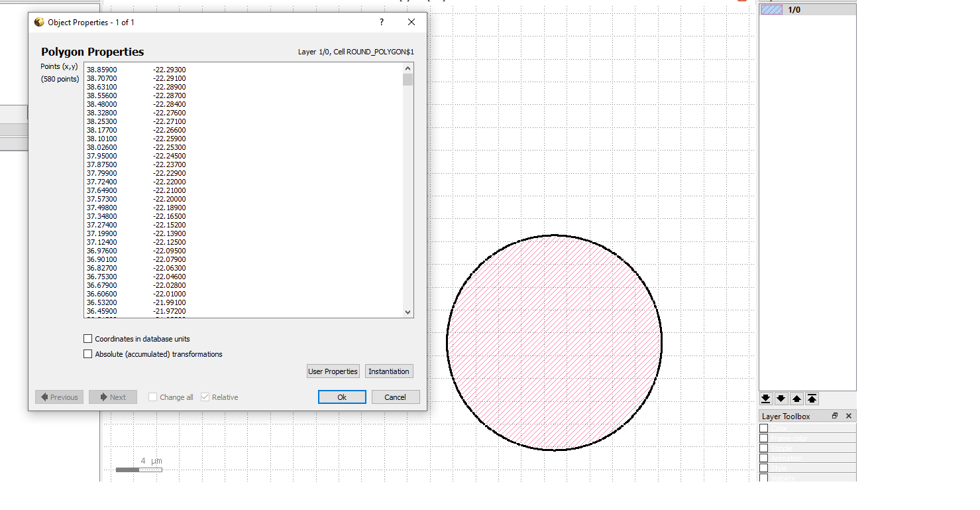Toggle the Relative checkbox

pyautogui.click(x=205, y=397)
